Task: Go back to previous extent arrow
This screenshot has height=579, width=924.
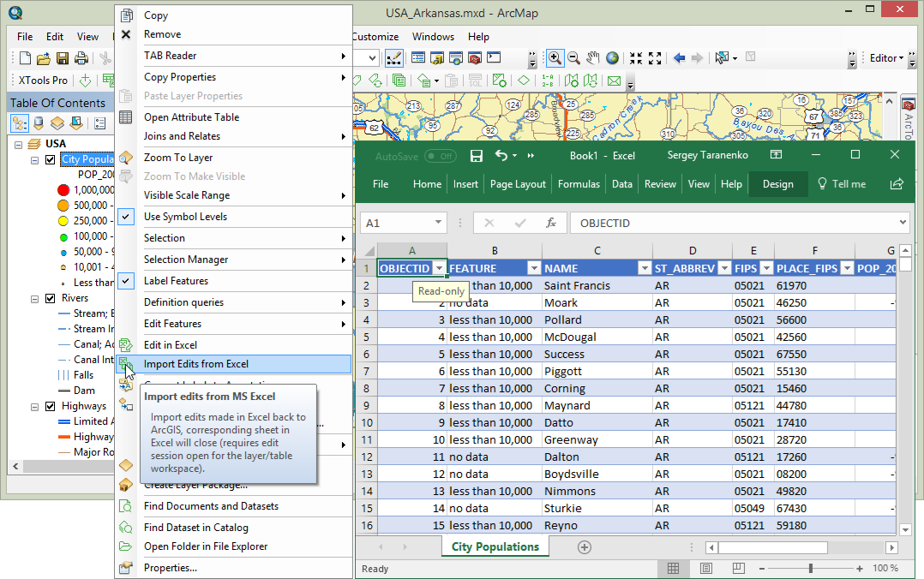Action: 679,57
